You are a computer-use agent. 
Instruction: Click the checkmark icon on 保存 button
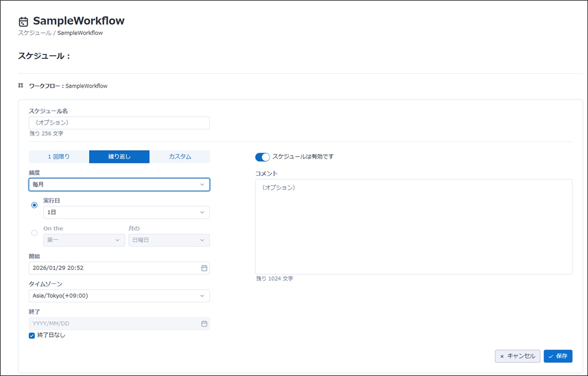pos(551,356)
